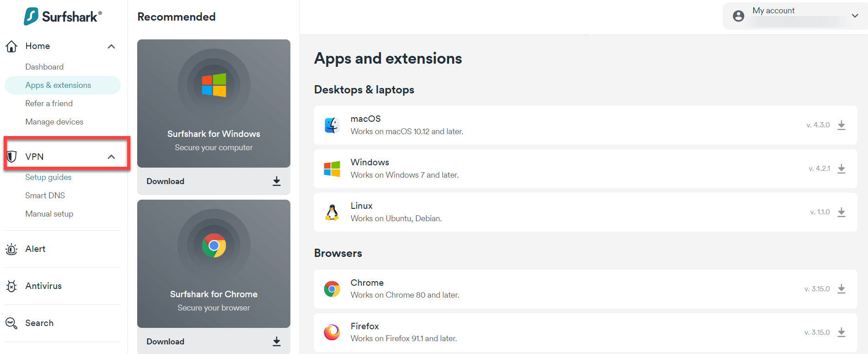Click the 'Recommended' heading
Image resolution: width=868 pixels, height=354 pixels.
click(177, 17)
